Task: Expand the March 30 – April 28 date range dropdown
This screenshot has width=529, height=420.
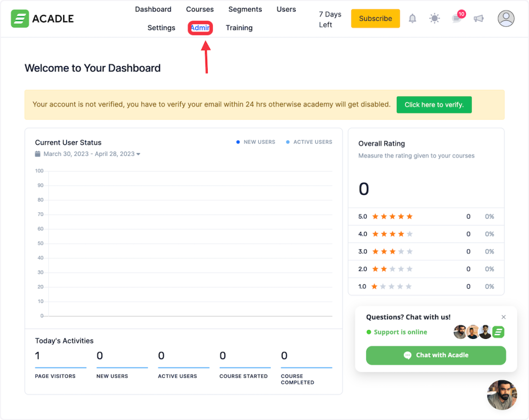Action: point(91,154)
